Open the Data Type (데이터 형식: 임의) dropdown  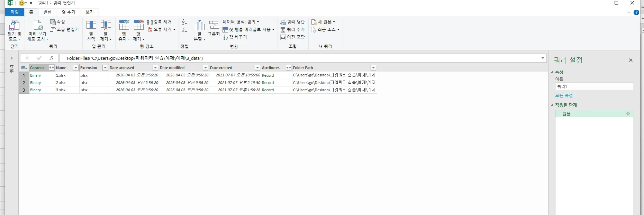[x=241, y=22]
